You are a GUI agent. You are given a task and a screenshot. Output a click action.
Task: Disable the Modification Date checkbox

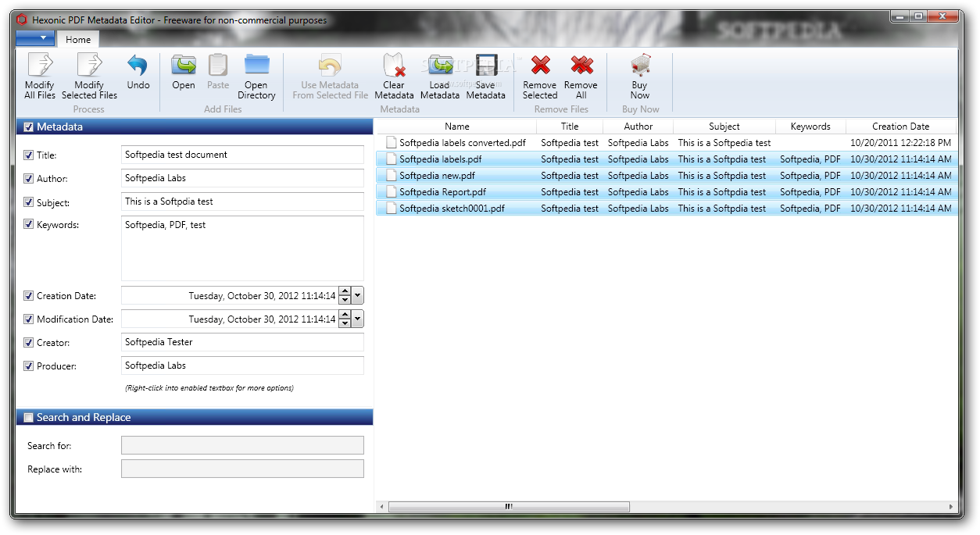click(x=29, y=319)
